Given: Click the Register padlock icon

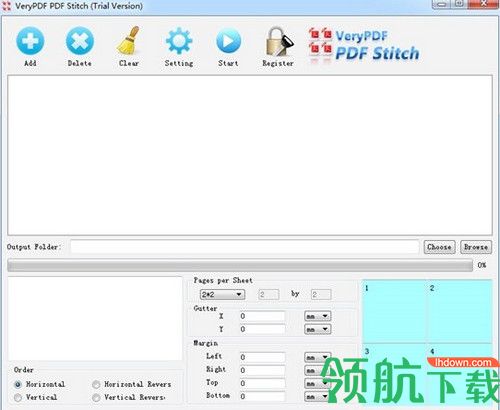Looking at the screenshot, I should pos(279,42).
